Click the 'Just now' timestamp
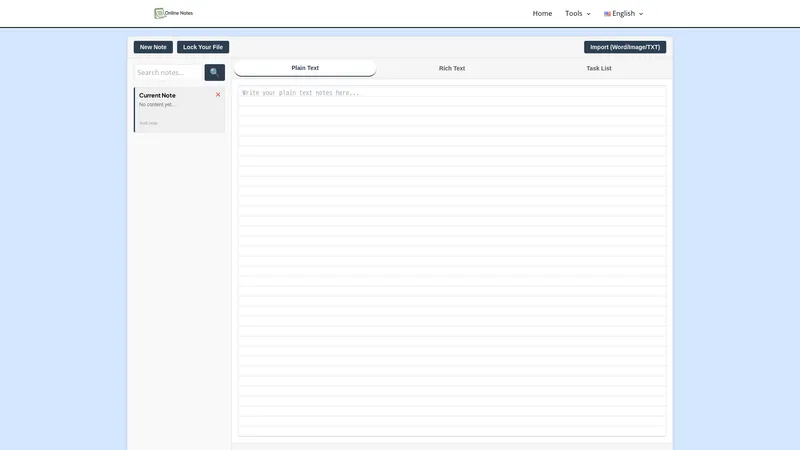 pos(148,123)
